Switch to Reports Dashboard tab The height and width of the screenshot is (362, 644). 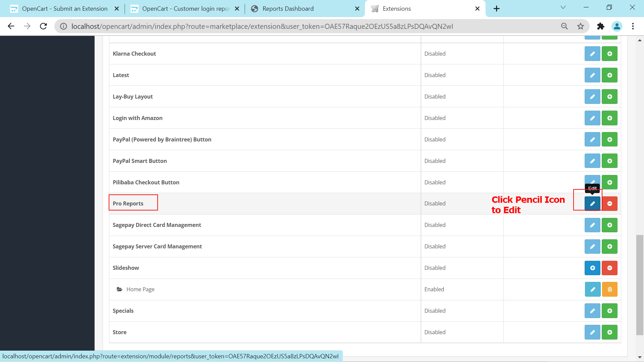click(x=288, y=9)
